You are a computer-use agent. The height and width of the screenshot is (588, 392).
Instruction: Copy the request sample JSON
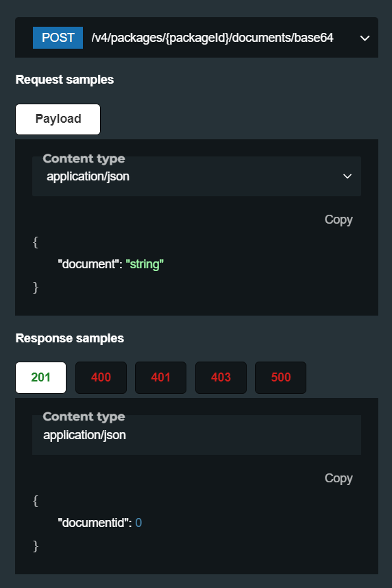(x=339, y=220)
